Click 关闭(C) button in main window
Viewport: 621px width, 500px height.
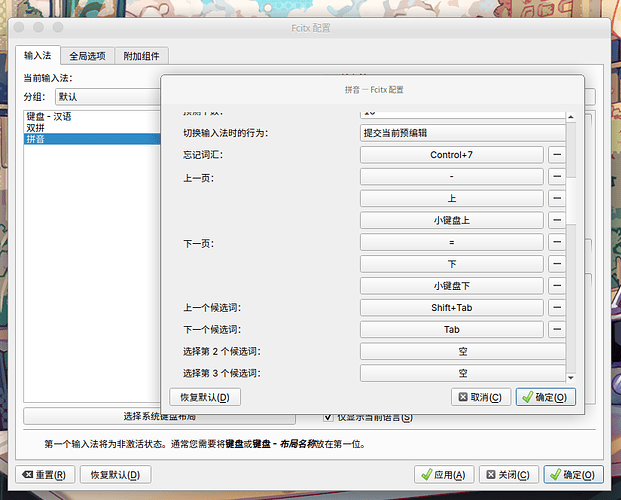coord(509,475)
